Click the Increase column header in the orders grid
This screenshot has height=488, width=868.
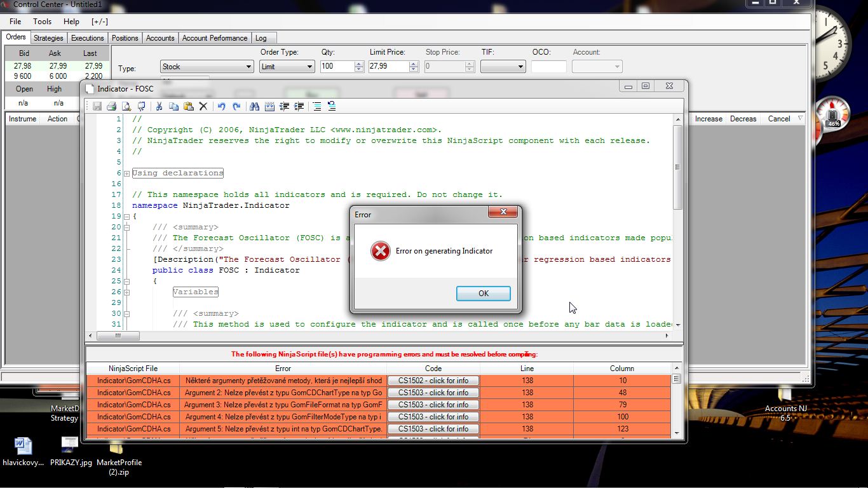[709, 119]
